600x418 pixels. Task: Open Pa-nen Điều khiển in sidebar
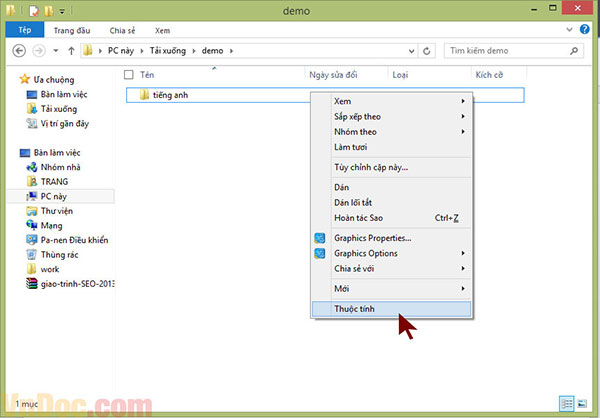pyautogui.click(x=75, y=240)
